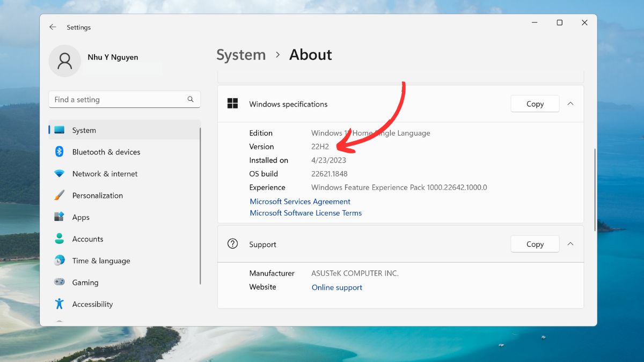The image size is (644, 362).
Task: Maximize the Settings window
Action: coord(560,23)
